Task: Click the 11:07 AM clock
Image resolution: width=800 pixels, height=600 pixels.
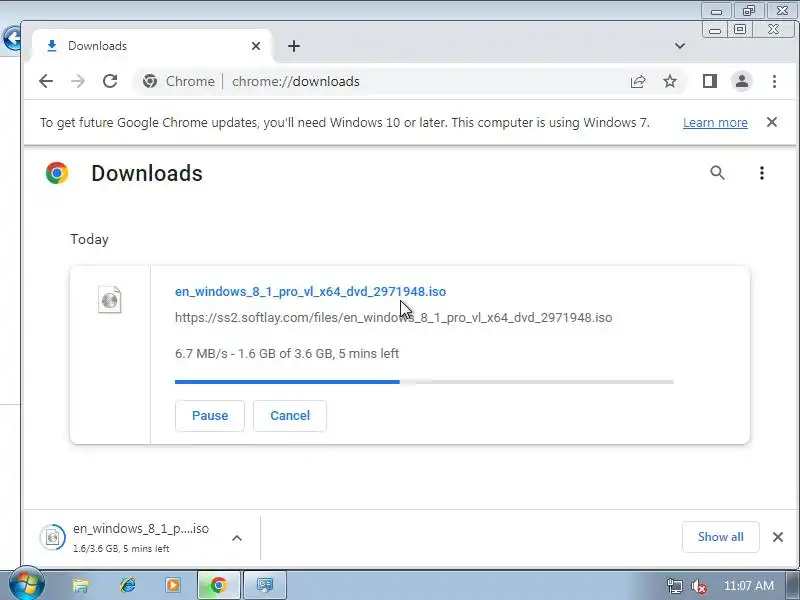Action: [x=748, y=585]
